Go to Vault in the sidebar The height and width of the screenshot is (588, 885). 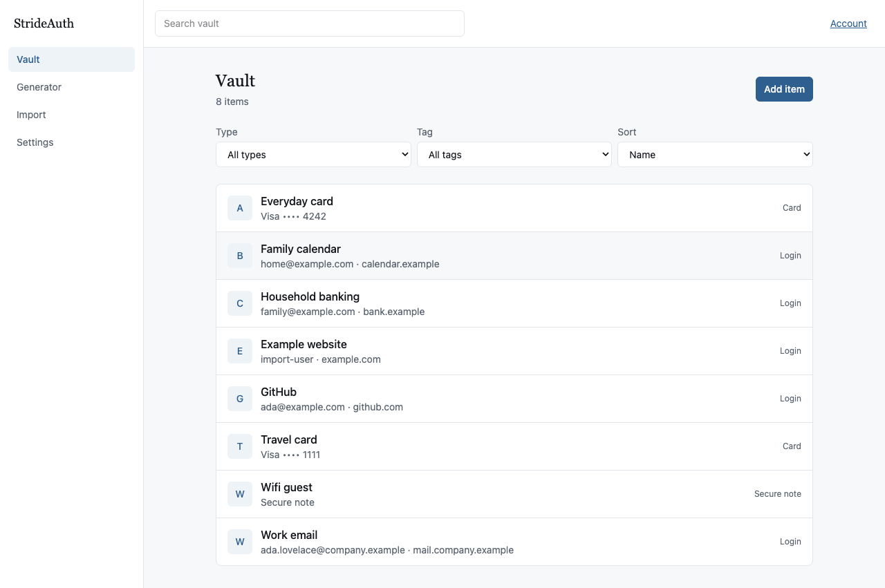tap(71, 59)
